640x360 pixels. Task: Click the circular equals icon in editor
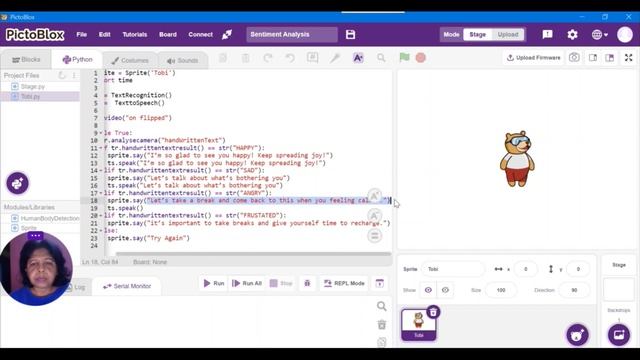375,236
